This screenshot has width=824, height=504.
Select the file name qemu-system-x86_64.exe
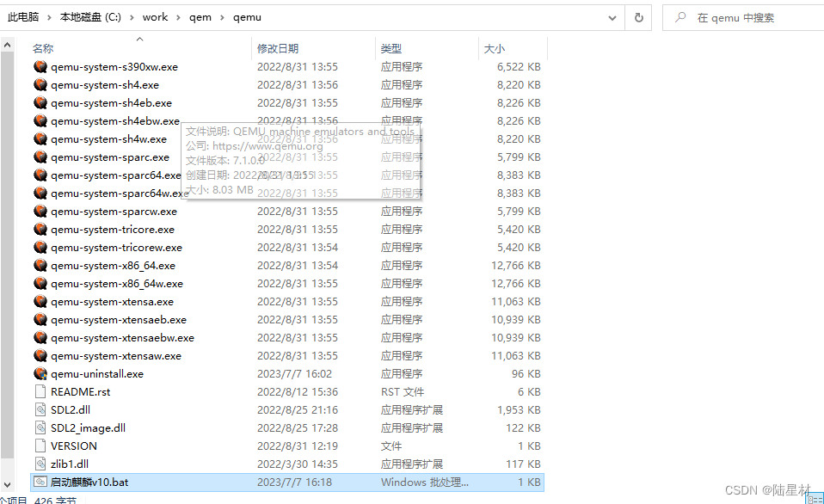(113, 266)
